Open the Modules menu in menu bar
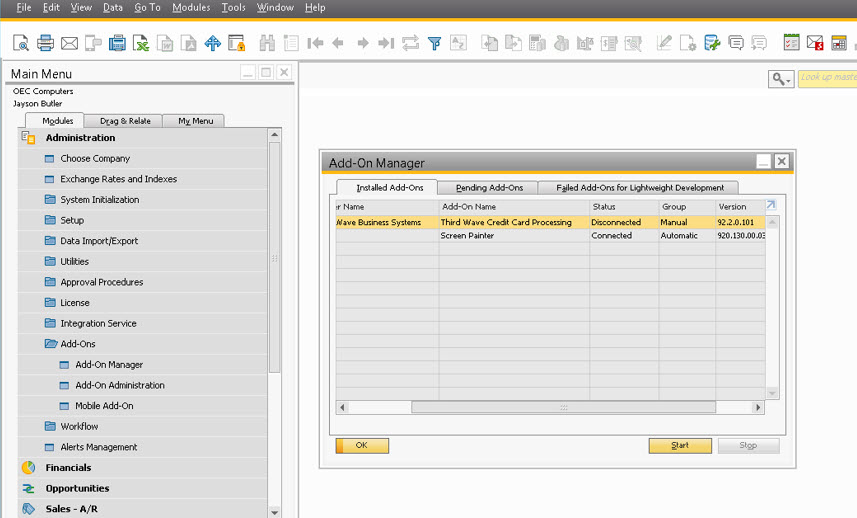Image resolution: width=857 pixels, height=518 pixels. [x=191, y=8]
